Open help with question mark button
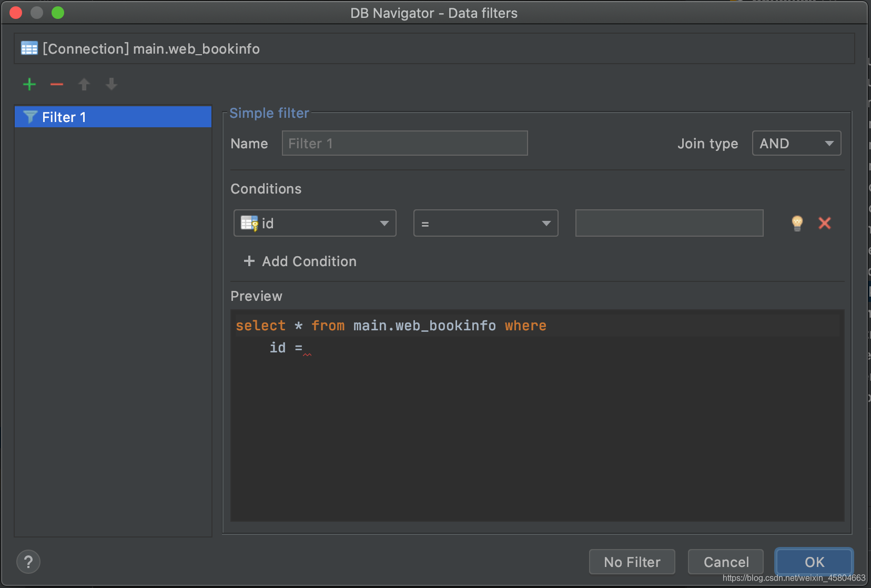Viewport: 871px width, 588px height. pyautogui.click(x=28, y=562)
